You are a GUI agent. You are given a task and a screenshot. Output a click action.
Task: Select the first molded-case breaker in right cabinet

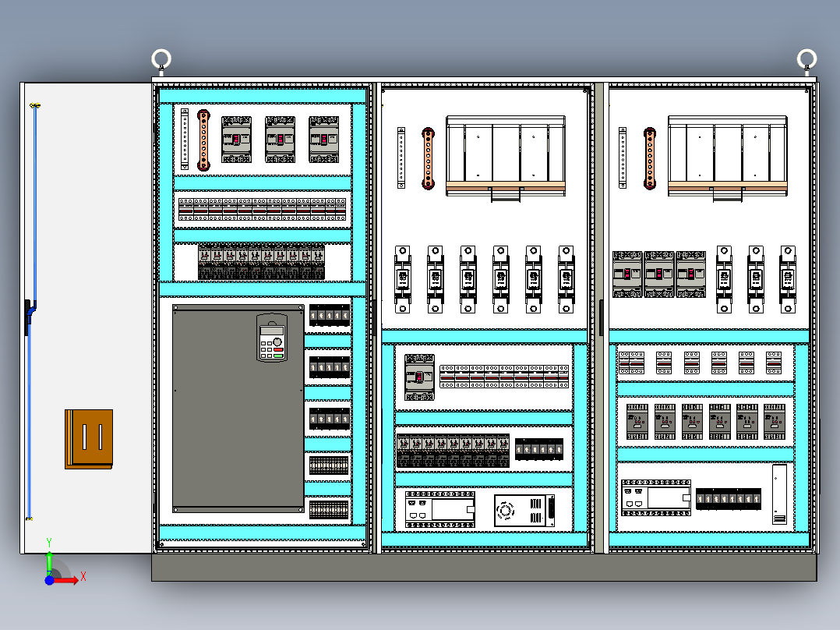[x=627, y=274]
